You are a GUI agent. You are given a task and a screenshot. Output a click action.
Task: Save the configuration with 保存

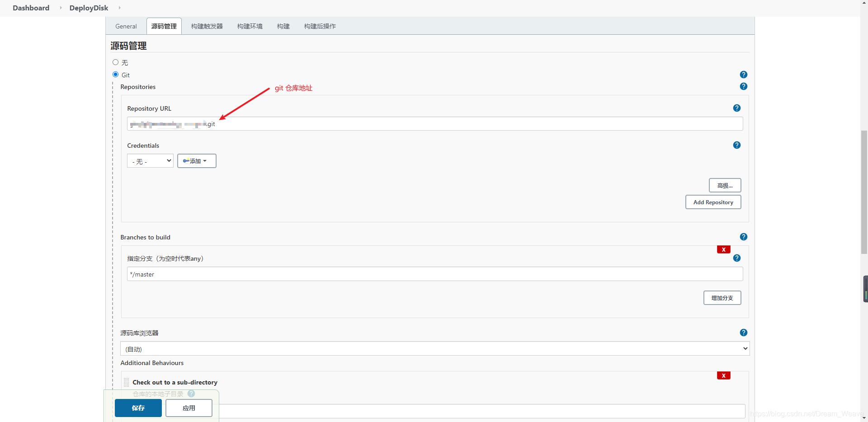138,408
